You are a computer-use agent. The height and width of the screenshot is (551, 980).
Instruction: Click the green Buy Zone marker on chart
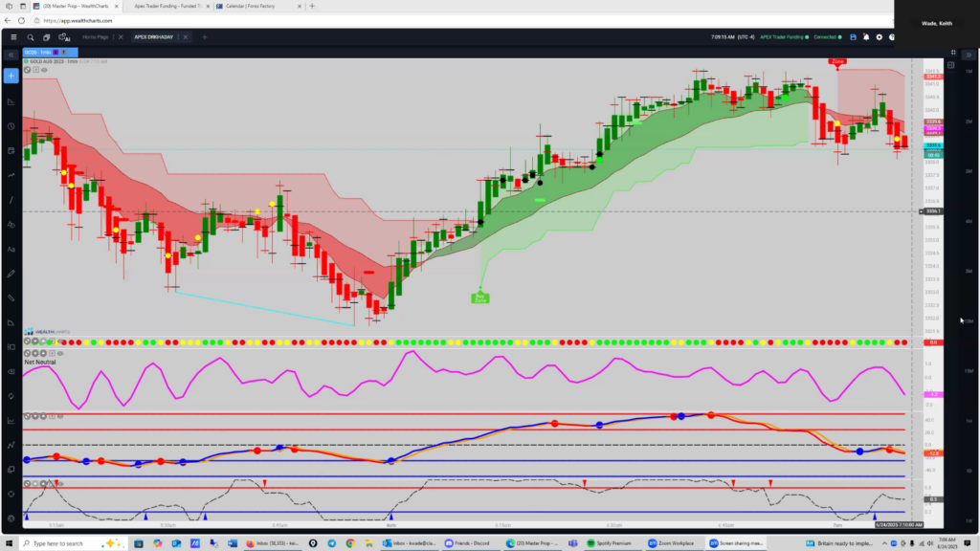click(480, 298)
